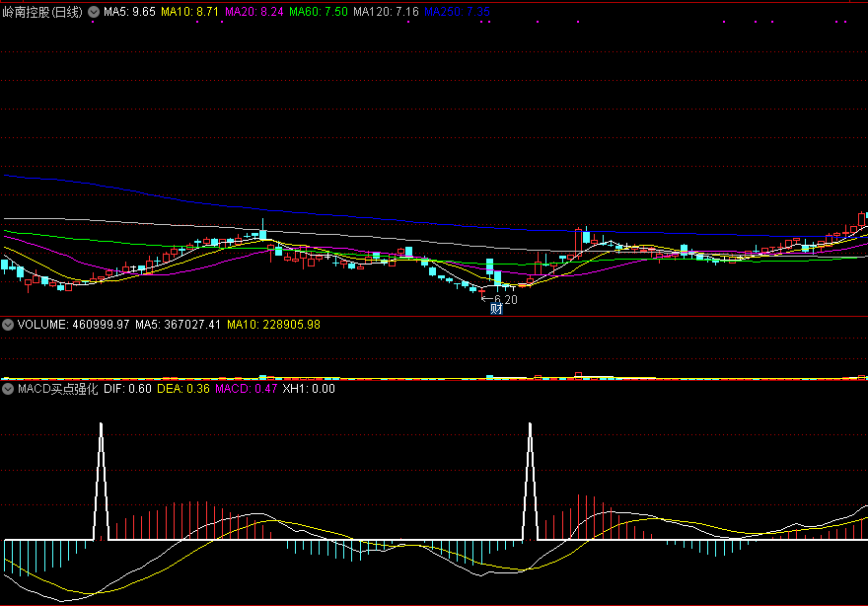Select the MA120: 7.16 label
Screen dimensions: 868x606
[386, 12]
